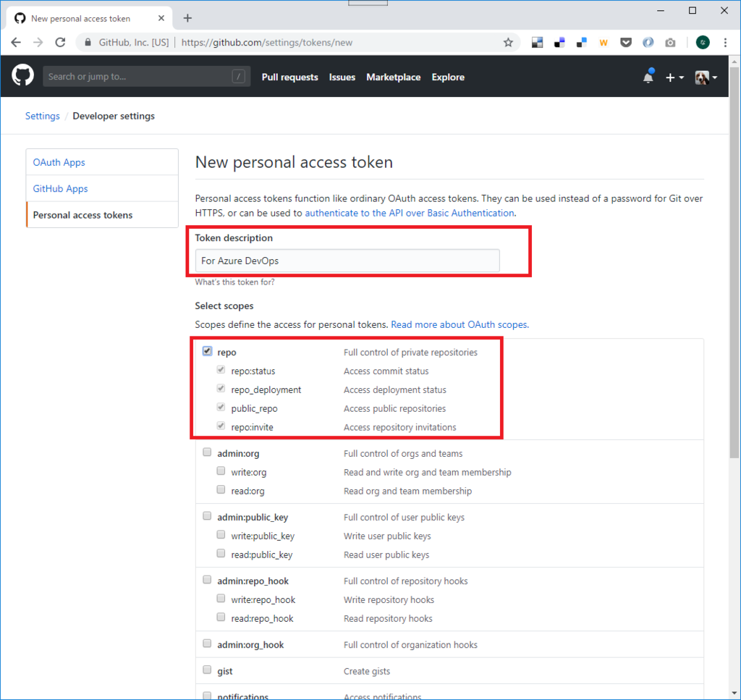Check the write:repo_hook scope
Viewport: 741px width, 700px height.
click(x=221, y=599)
